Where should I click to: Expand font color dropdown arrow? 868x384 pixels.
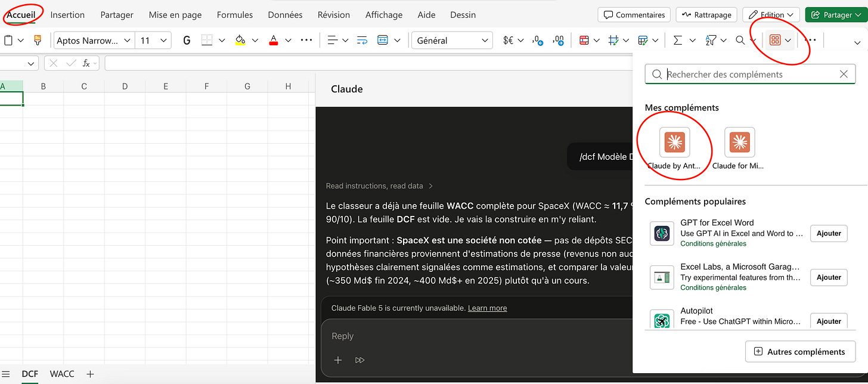tap(289, 41)
